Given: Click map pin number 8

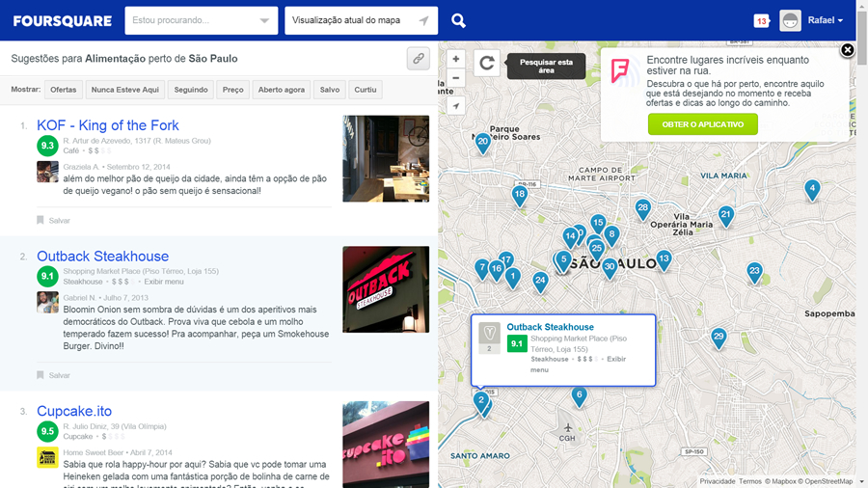Looking at the screenshot, I should [x=611, y=235].
